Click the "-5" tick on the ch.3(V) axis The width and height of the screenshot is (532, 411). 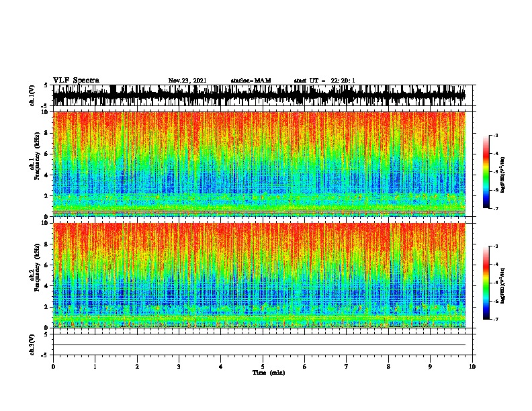(x=45, y=355)
